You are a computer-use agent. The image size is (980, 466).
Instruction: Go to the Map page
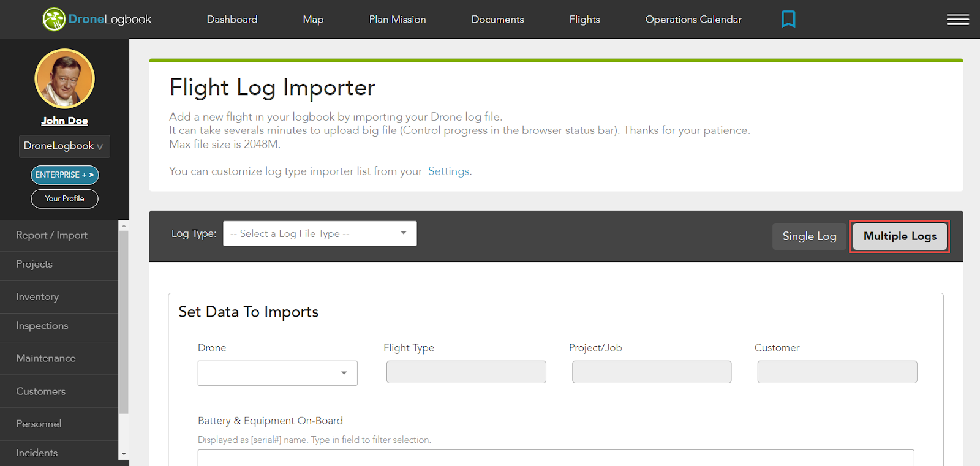tap(313, 20)
